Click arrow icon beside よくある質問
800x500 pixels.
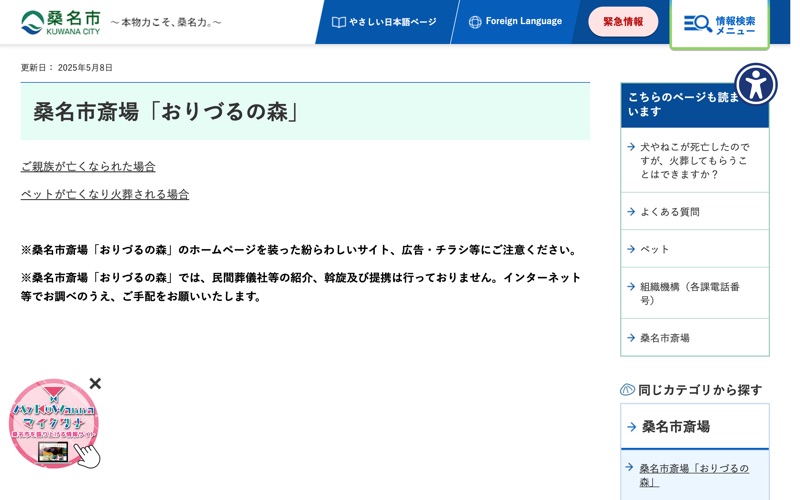[631, 211]
